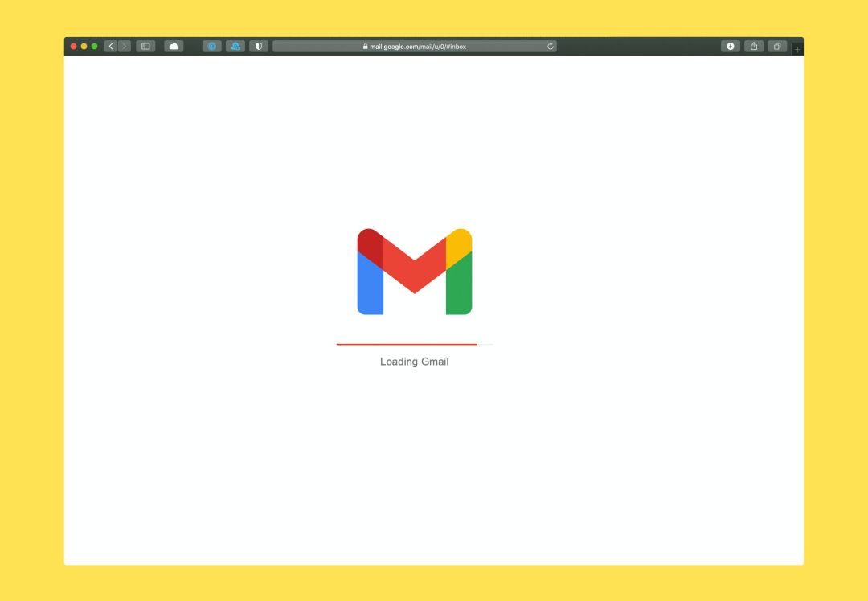Minimize the Safari window

(x=84, y=47)
